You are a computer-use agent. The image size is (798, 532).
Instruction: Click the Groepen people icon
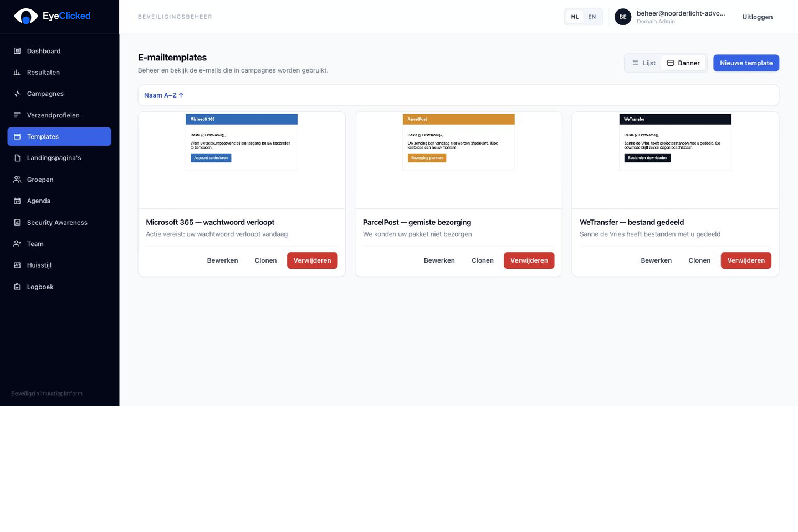coord(17,180)
